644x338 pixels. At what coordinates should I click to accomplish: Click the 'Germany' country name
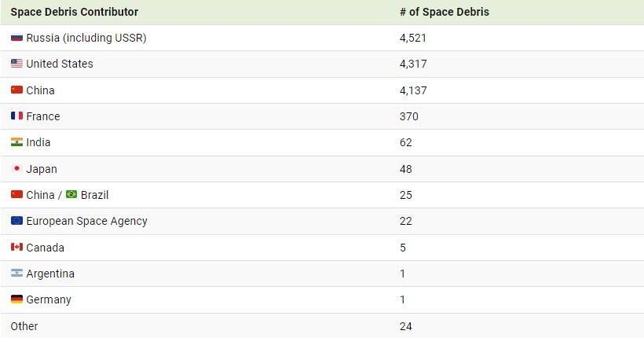49,299
